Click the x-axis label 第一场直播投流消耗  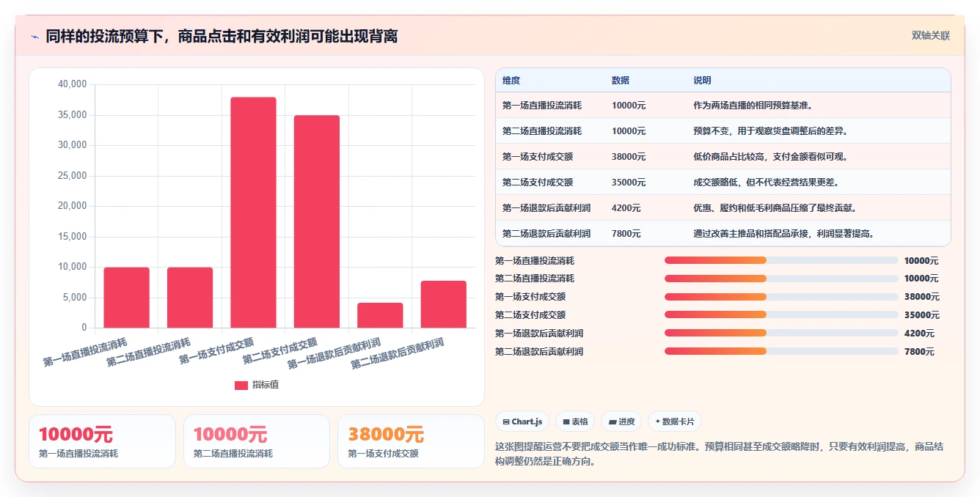tap(85, 352)
